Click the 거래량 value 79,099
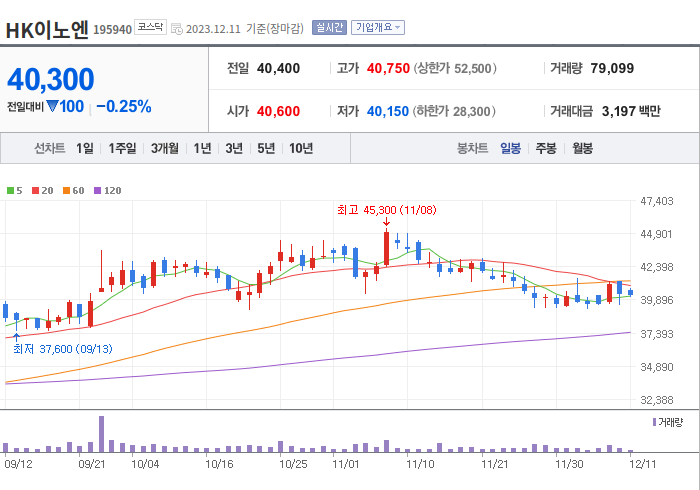 612,68
